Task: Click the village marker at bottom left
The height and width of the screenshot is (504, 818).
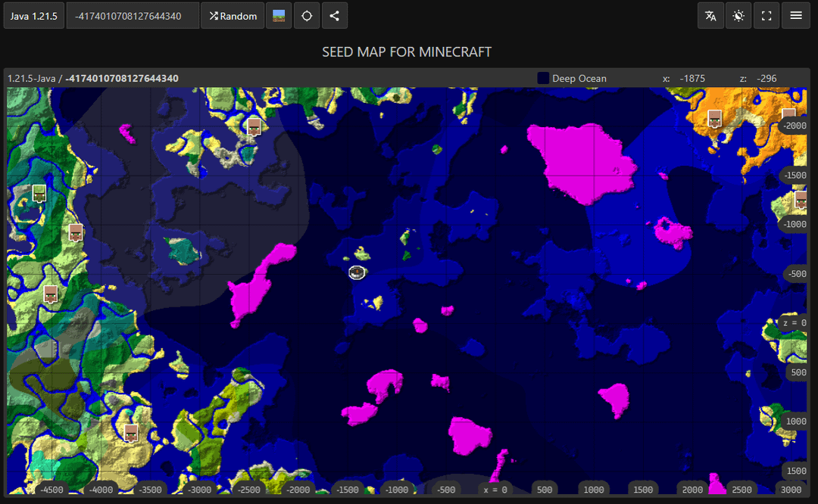Action: (x=131, y=432)
